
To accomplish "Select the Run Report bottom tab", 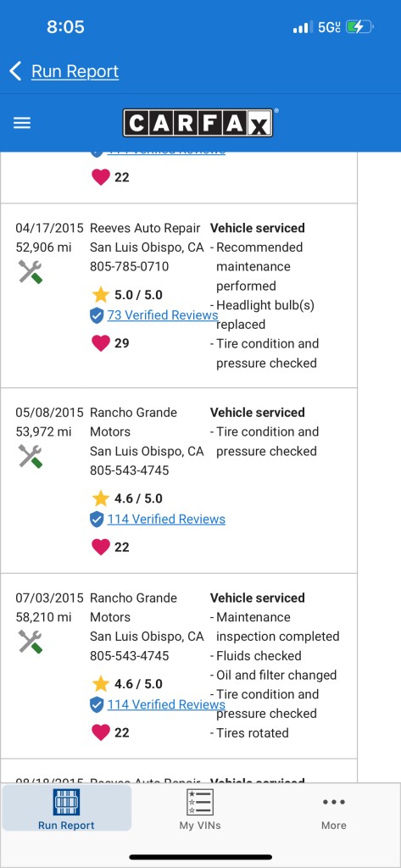I will coord(66,808).
